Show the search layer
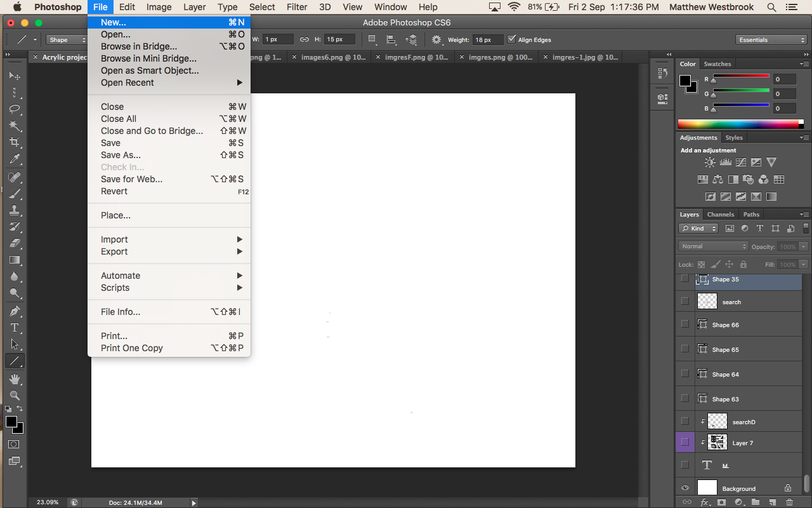 point(684,301)
